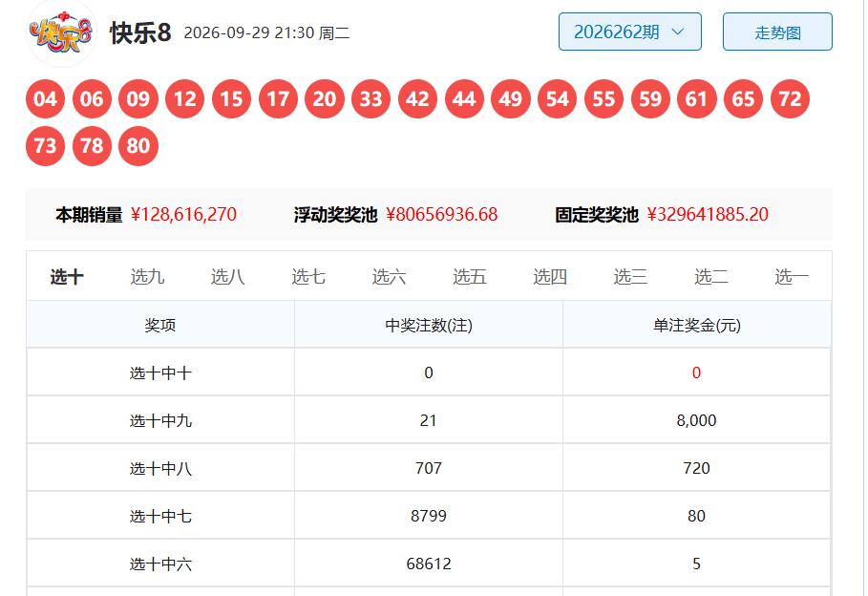Click winning number ball 04
The width and height of the screenshot is (868, 596).
pyautogui.click(x=46, y=99)
